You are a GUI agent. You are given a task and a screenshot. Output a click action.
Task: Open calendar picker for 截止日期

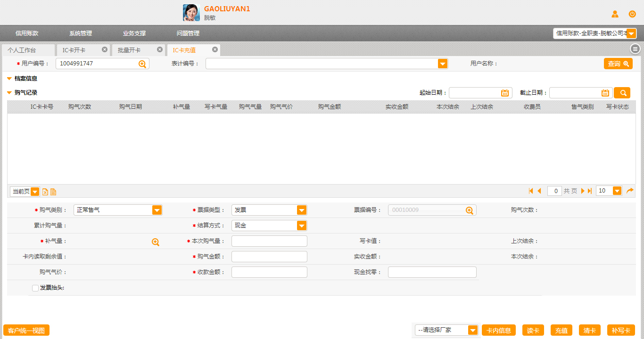coord(605,93)
